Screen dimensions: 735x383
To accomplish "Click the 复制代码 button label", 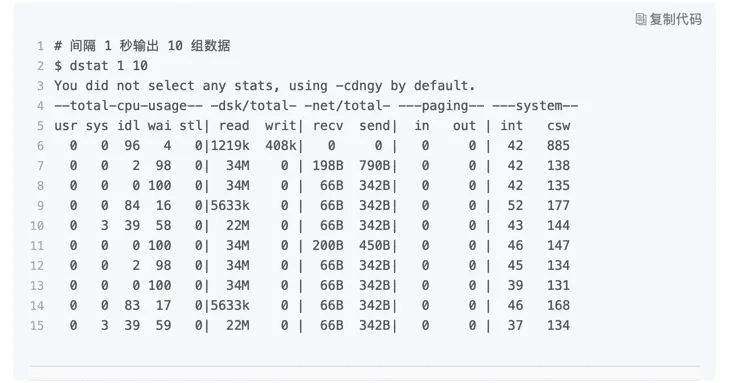I will 675,19.
